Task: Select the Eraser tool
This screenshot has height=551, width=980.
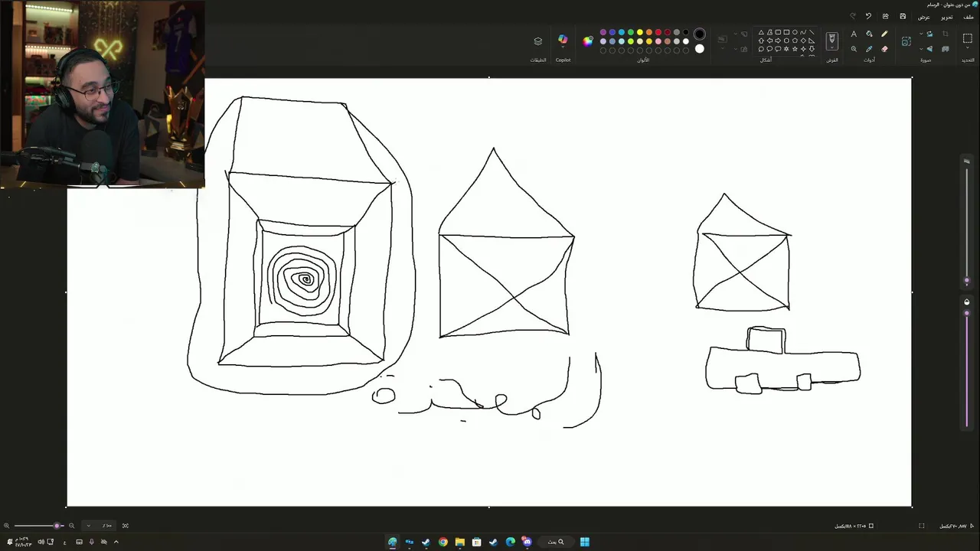Action: tap(884, 48)
